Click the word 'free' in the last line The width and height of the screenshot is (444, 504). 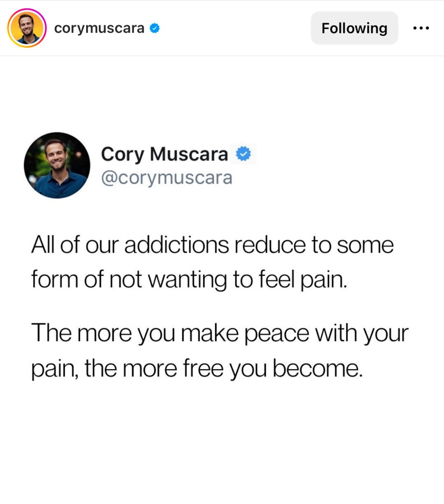[203, 368]
